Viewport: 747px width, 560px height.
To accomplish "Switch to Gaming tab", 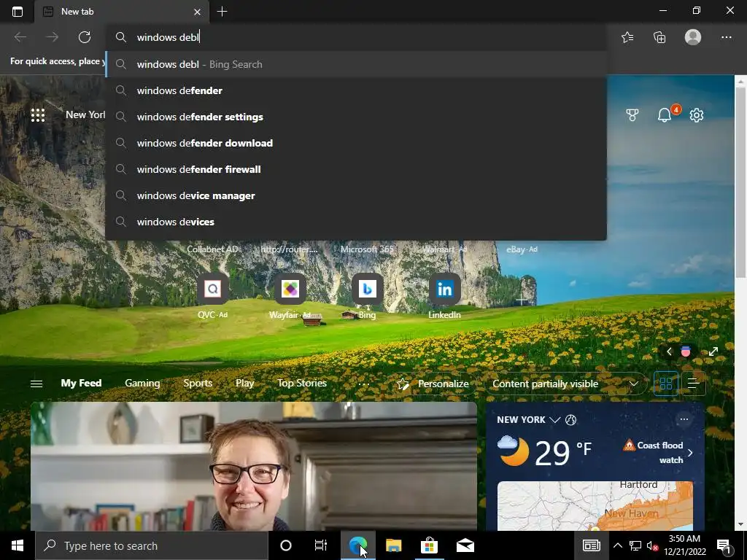I will click(x=142, y=383).
